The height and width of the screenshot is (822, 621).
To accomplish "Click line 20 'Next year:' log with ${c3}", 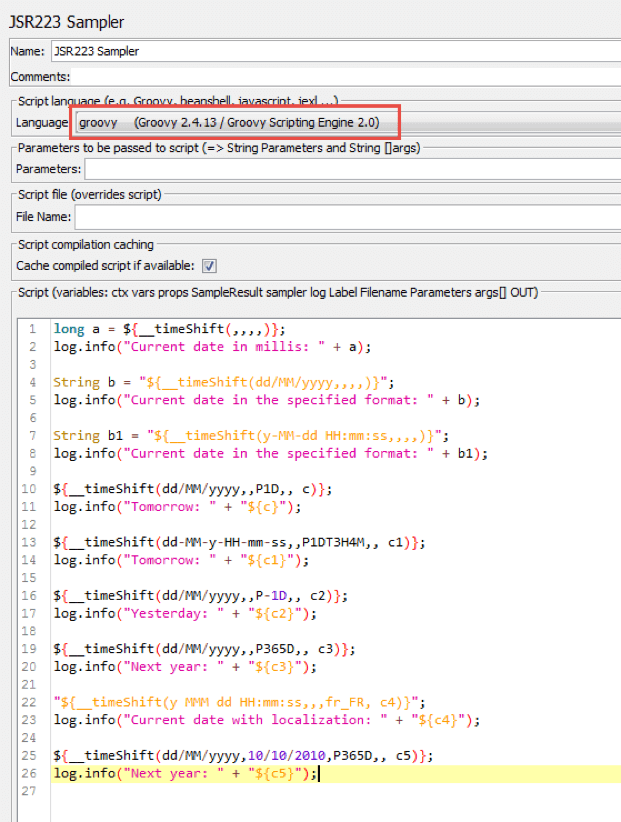I will pyautogui.click(x=185, y=667).
